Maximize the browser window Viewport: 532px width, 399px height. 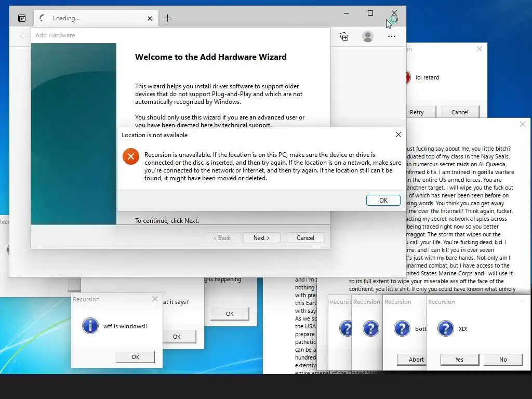coord(370,13)
